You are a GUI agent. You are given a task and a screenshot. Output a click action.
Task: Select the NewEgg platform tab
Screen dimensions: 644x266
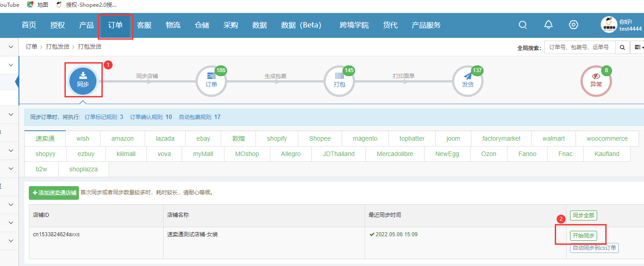coord(447,154)
